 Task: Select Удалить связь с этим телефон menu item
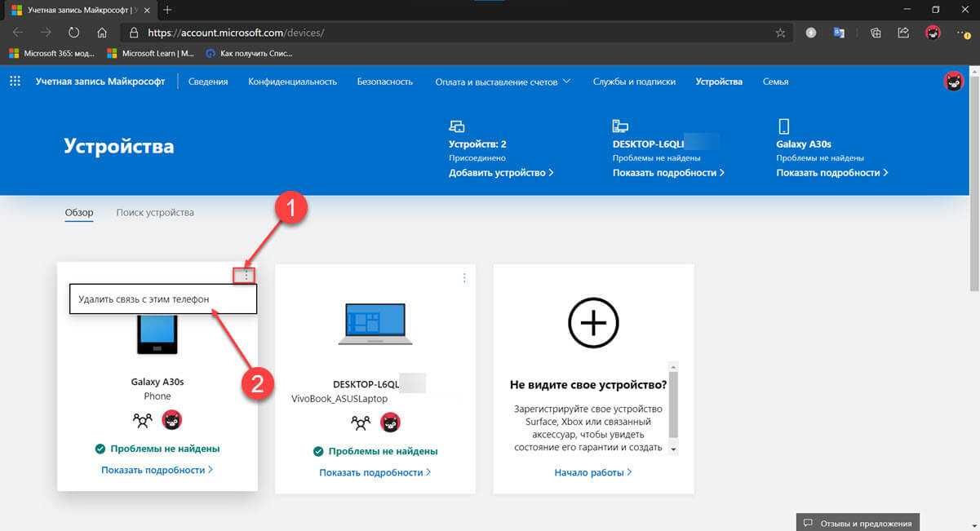coord(162,299)
